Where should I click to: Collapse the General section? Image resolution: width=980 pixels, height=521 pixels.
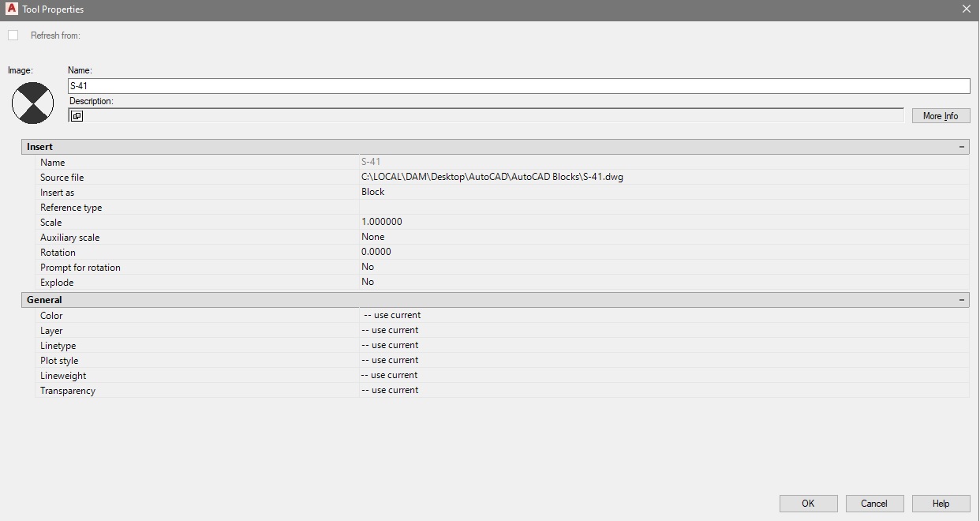[x=961, y=300]
